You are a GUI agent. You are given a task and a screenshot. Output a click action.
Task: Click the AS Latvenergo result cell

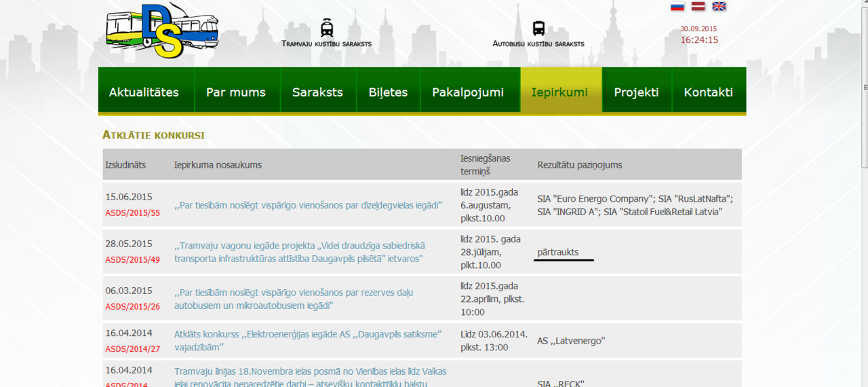click(571, 341)
